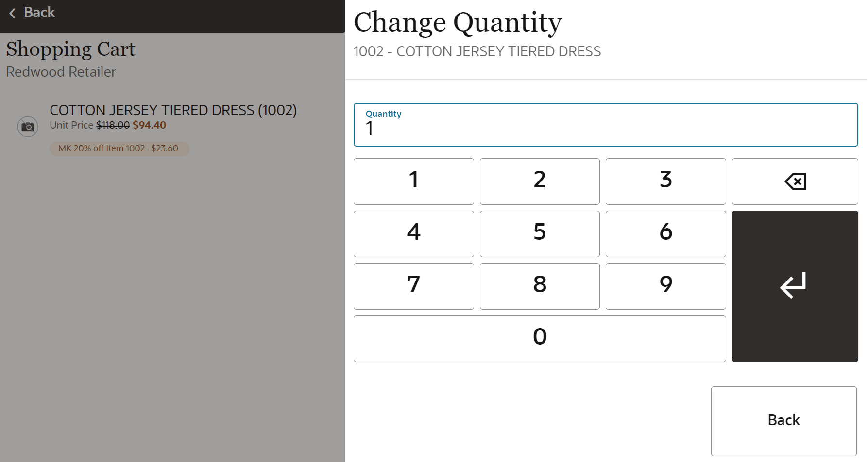868x462 pixels.
Task: Click the Quantity input field
Action: (605, 125)
